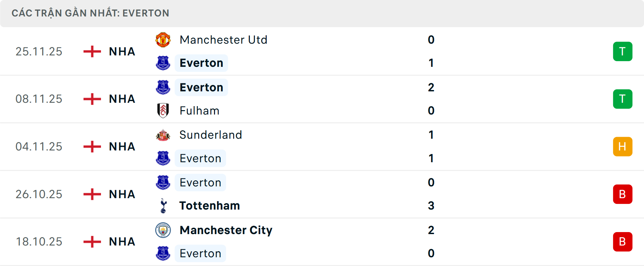The image size is (644, 266).
Task: Click the yellow H badge for the Sunderland match
Action: (623, 146)
